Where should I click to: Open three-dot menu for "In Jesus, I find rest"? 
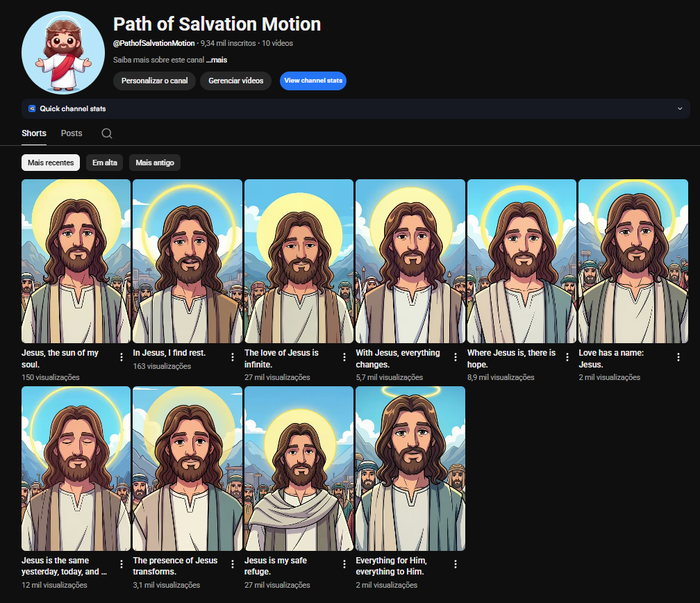[233, 357]
